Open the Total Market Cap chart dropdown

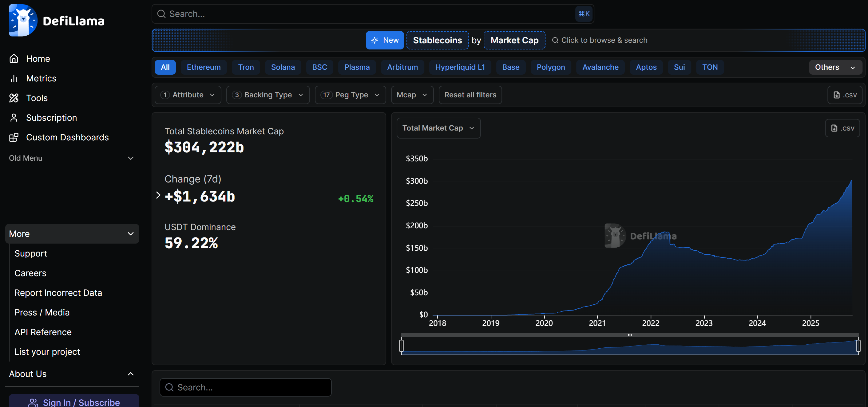[438, 128]
